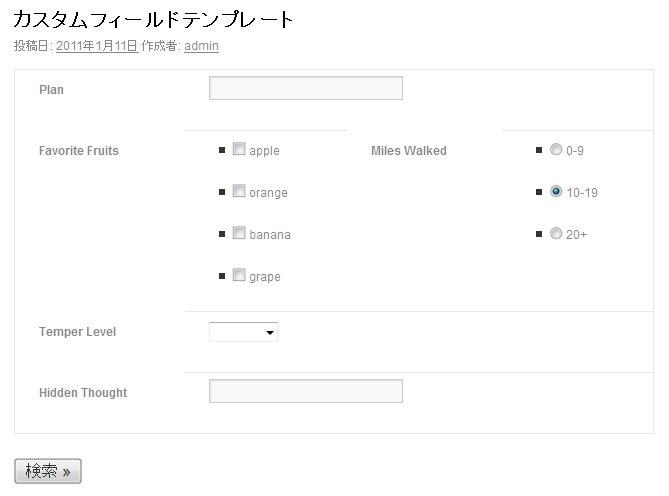This screenshot has width=669, height=496.
Task: Click the banana label text
Action: click(x=270, y=235)
